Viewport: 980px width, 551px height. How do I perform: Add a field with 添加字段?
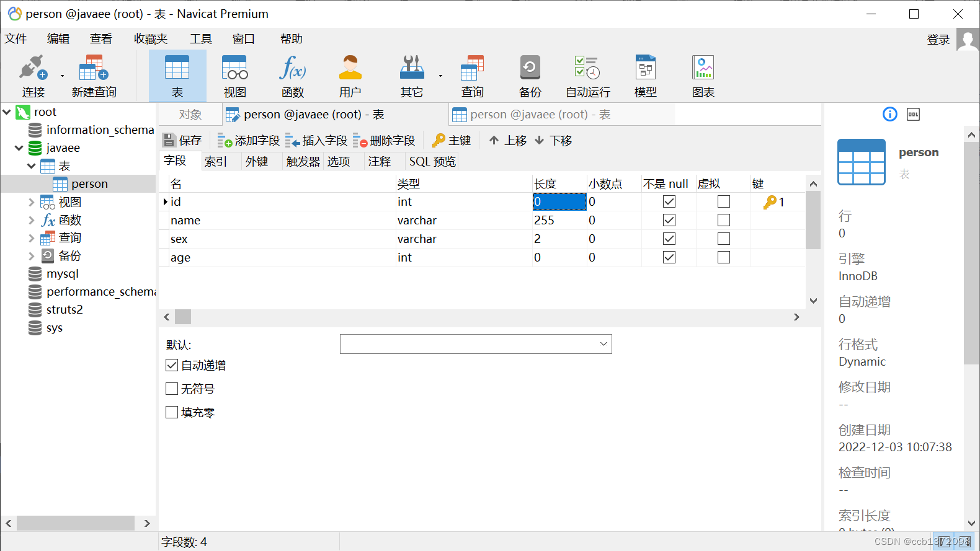point(249,141)
